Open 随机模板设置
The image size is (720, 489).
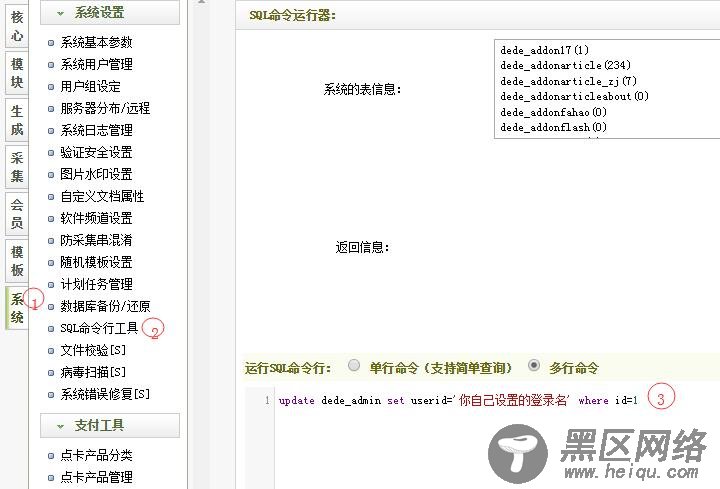tap(96, 262)
